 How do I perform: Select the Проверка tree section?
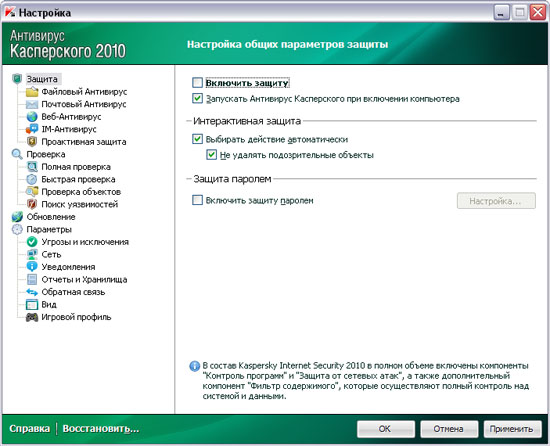click(x=46, y=154)
